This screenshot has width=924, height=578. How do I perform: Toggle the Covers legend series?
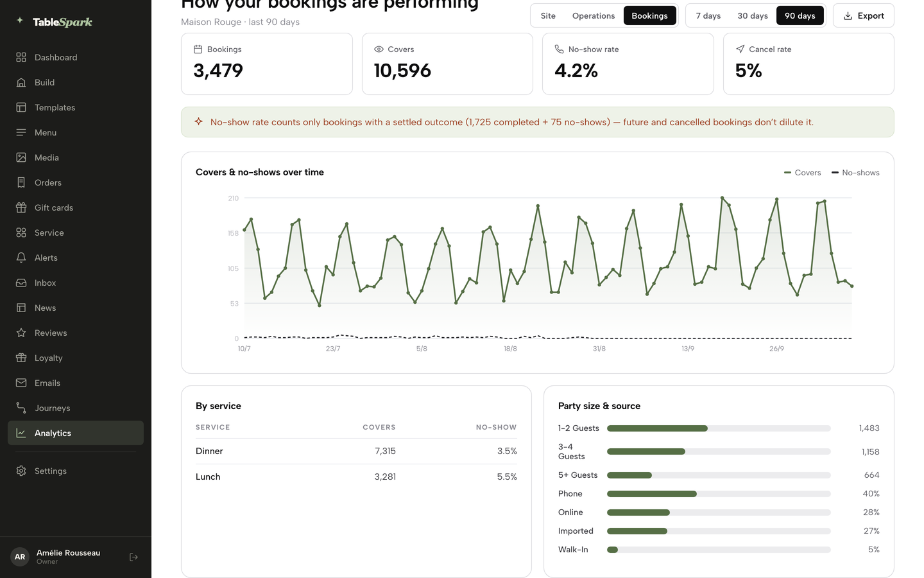pyautogui.click(x=802, y=173)
